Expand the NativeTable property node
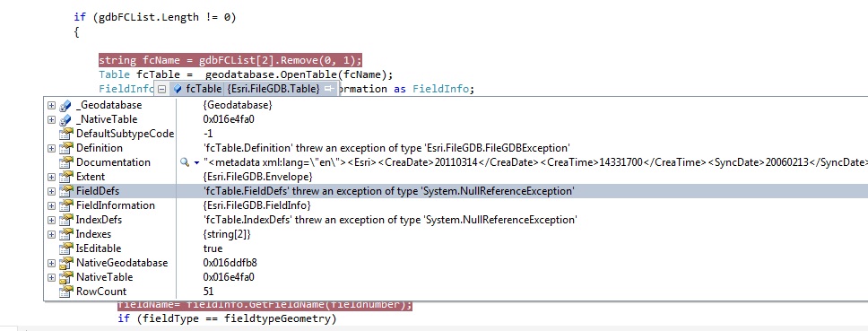Image resolution: width=868 pixels, height=331 pixels. coord(51,277)
